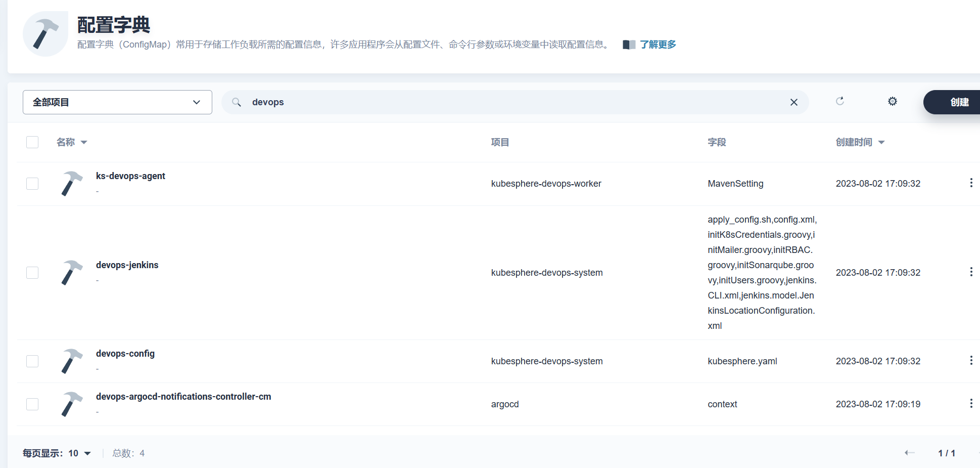Clear the devops search keyword
Viewport: 980px width, 468px height.
[x=794, y=102]
